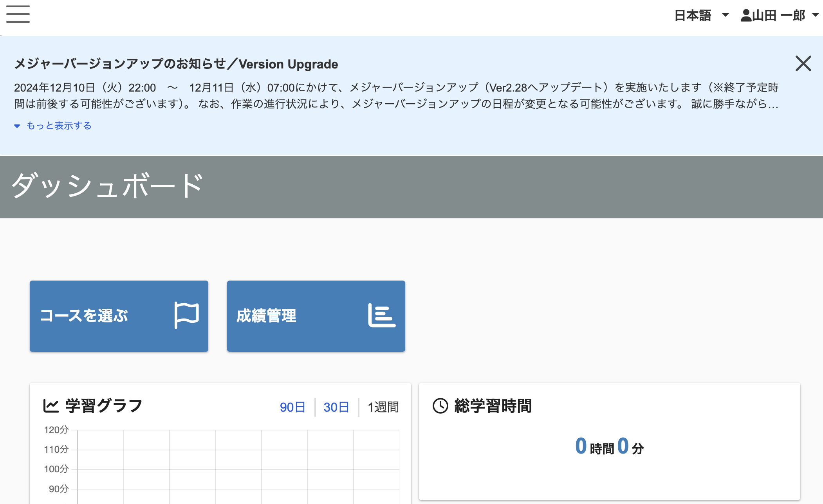The width and height of the screenshot is (823, 504).
Task: Click the 90分 axis label
Action: tap(59, 489)
